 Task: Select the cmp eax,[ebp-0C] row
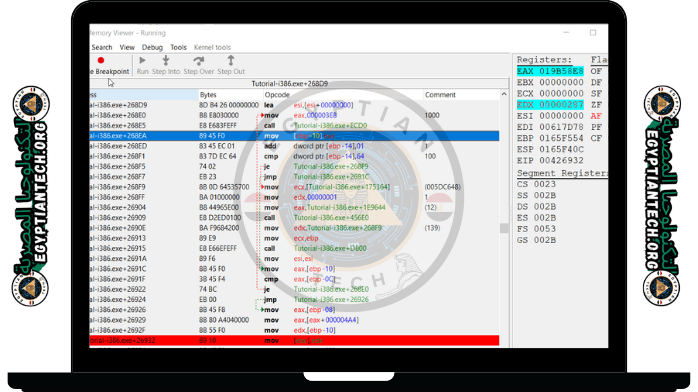click(294, 279)
